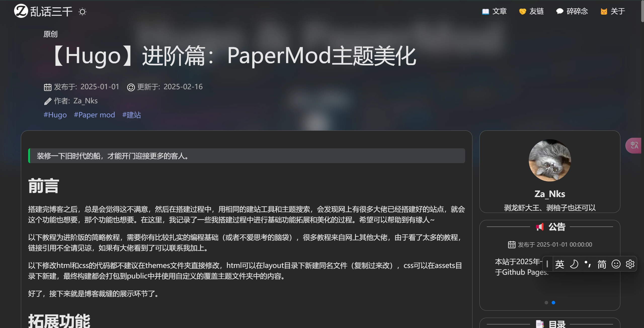This screenshot has width=644, height=328.
Task: Click the calendar icon before 发布于 in the header
Action: point(48,87)
